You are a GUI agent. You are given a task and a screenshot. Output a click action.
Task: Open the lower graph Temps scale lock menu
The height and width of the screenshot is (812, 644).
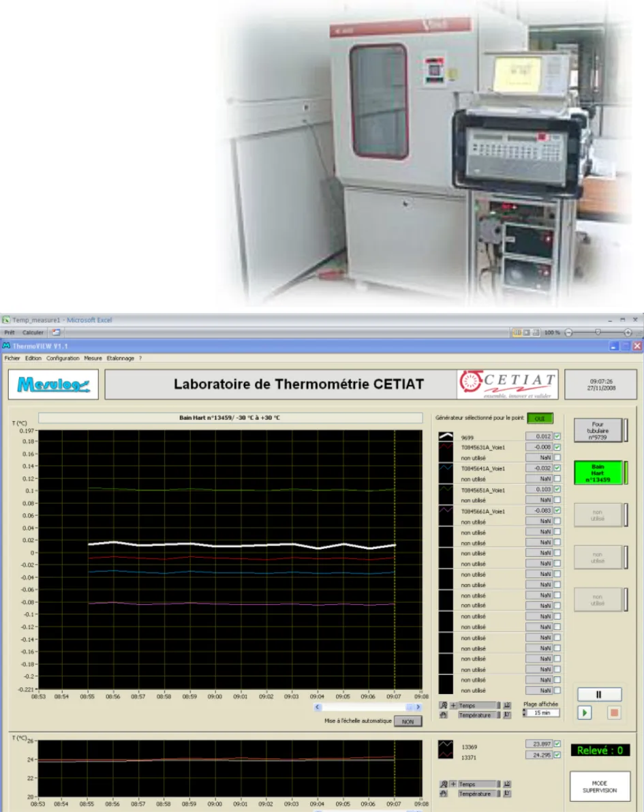(x=499, y=784)
